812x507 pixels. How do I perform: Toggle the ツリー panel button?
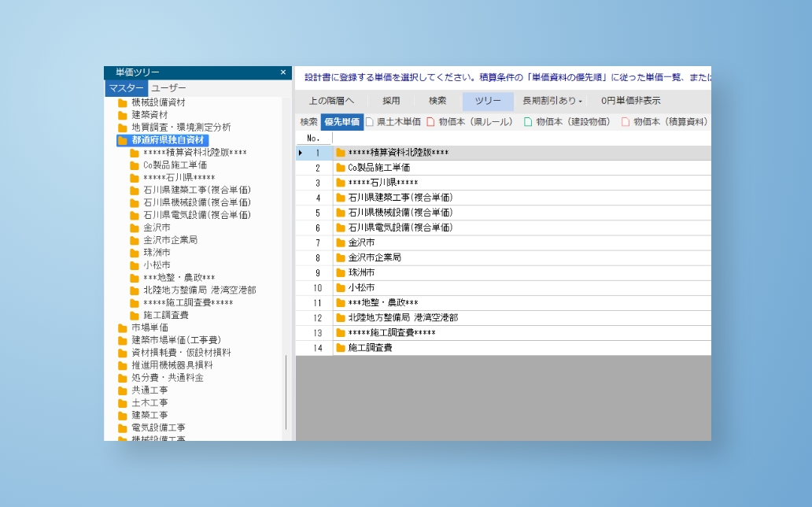pyautogui.click(x=487, y=101)
